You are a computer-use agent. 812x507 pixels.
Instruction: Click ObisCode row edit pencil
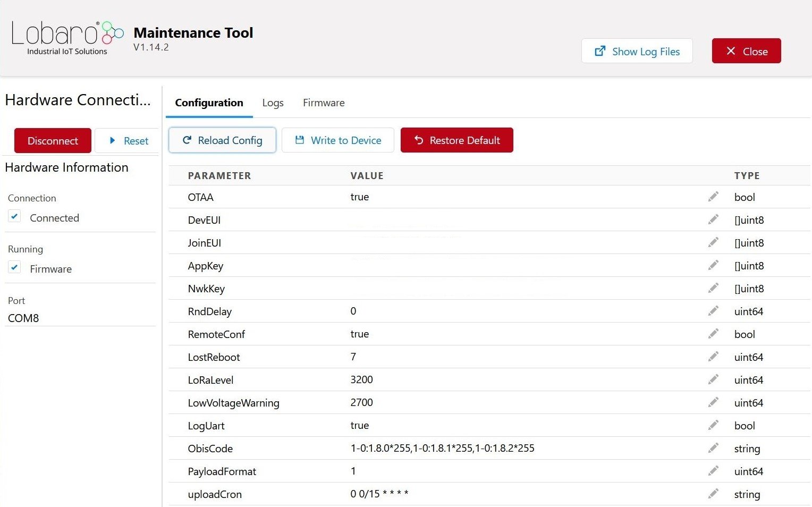[x=713, y=448]
